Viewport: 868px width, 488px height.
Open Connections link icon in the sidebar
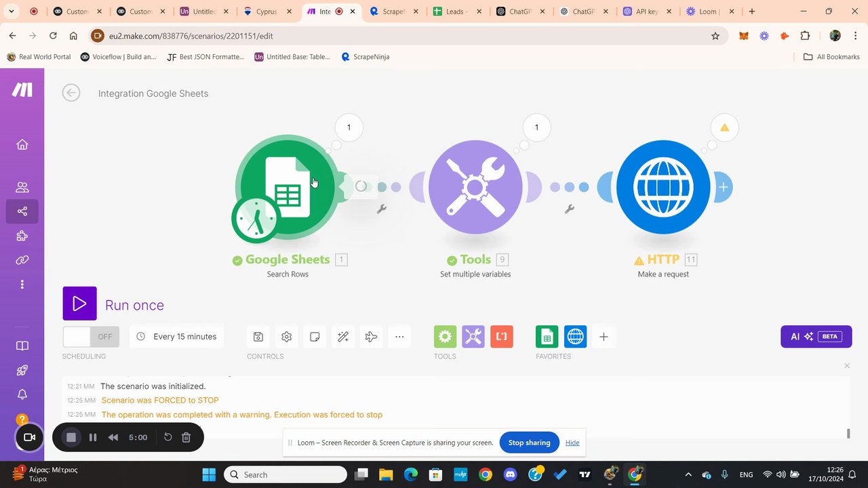(x=22, y=260)
